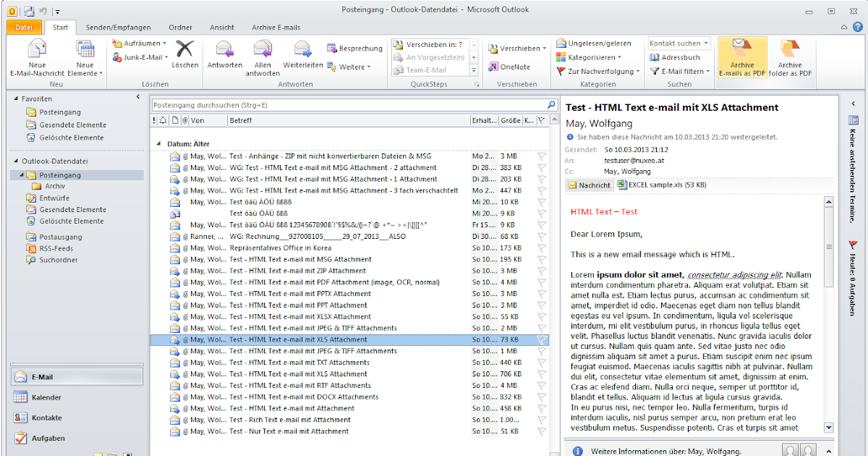Screen dimensions: 868x456
Task: Open the Verschieben dropdown
Action: (518, 48)
